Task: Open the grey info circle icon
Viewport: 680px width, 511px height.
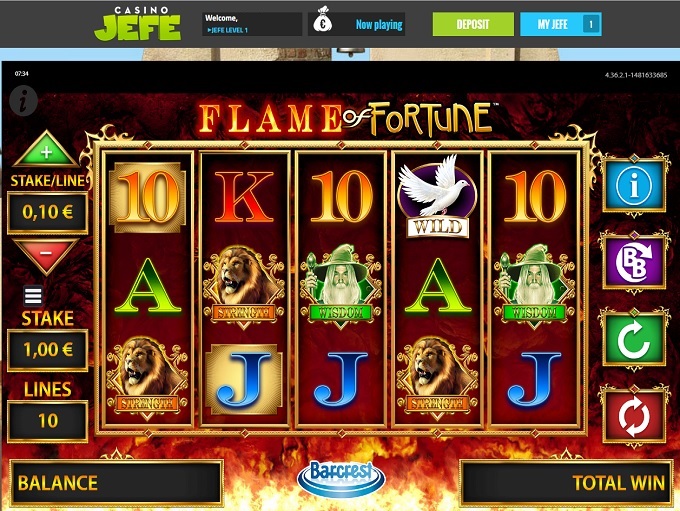Action: pos(23,100)
